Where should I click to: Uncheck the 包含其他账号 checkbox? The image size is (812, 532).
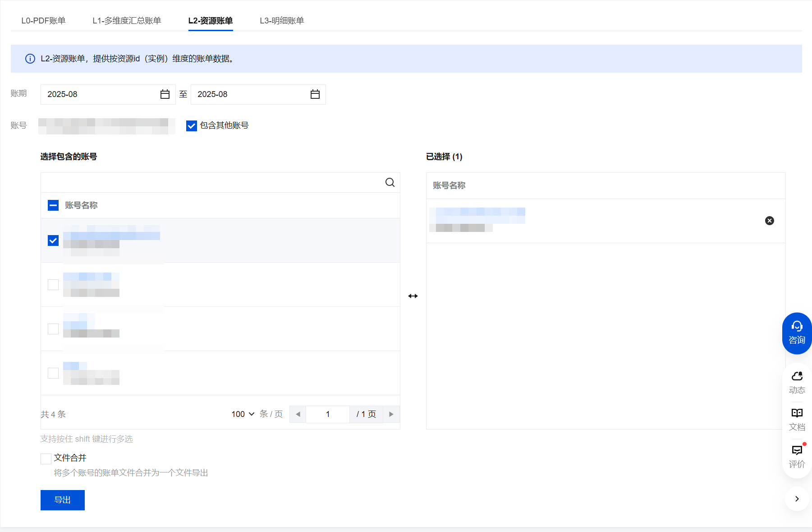(192, 126)
